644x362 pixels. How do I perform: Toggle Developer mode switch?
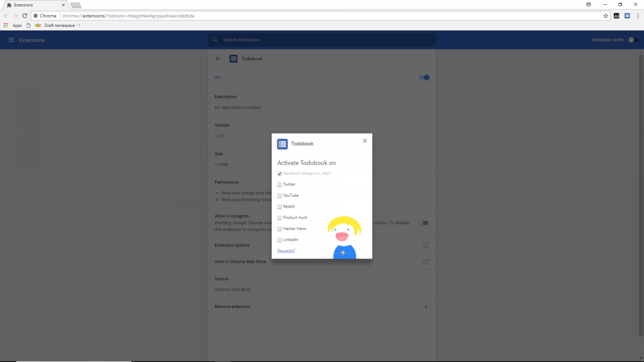coord(633,40)
